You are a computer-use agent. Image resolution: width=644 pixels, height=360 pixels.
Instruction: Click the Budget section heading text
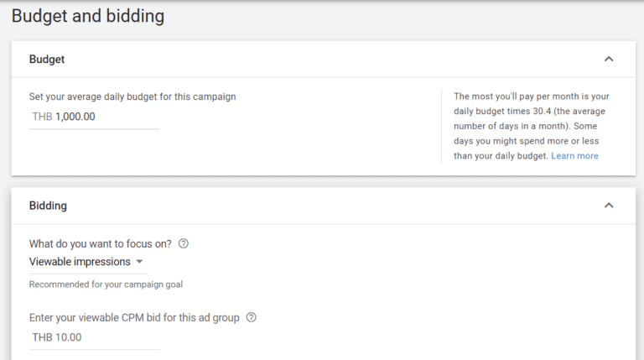[47, 60]
